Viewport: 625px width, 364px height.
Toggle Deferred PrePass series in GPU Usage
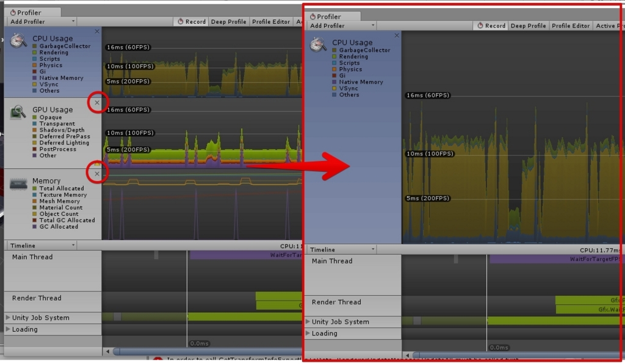click(x=35, y=137)
